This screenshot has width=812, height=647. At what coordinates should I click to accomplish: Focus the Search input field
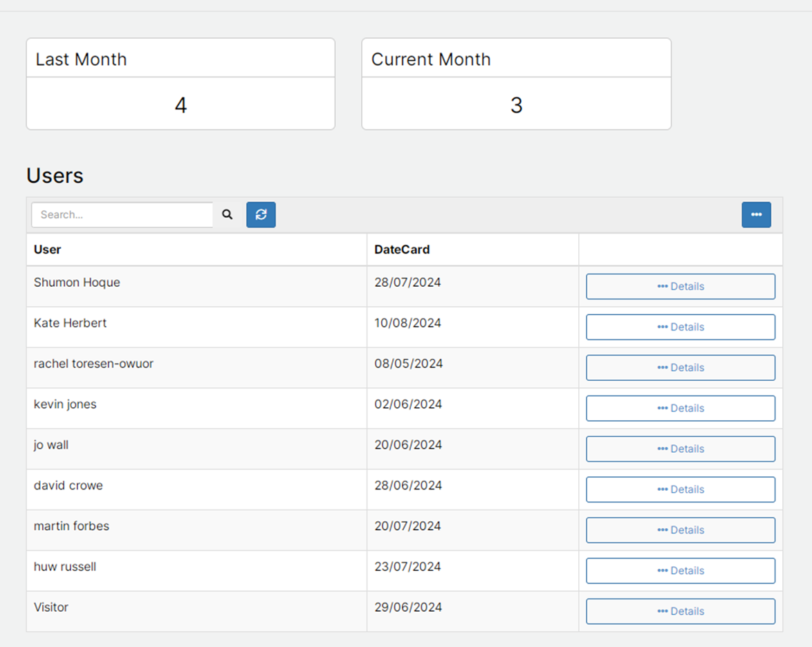click(x=122, y=215)
